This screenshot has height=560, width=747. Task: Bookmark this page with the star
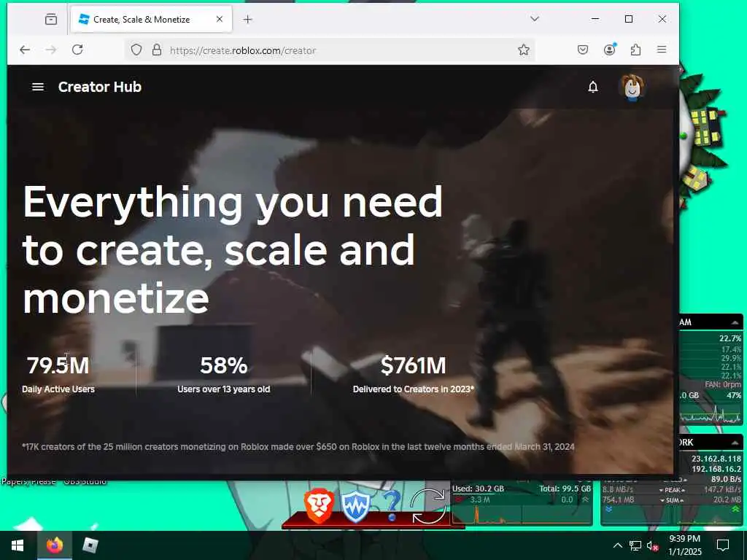pos(524,50)
